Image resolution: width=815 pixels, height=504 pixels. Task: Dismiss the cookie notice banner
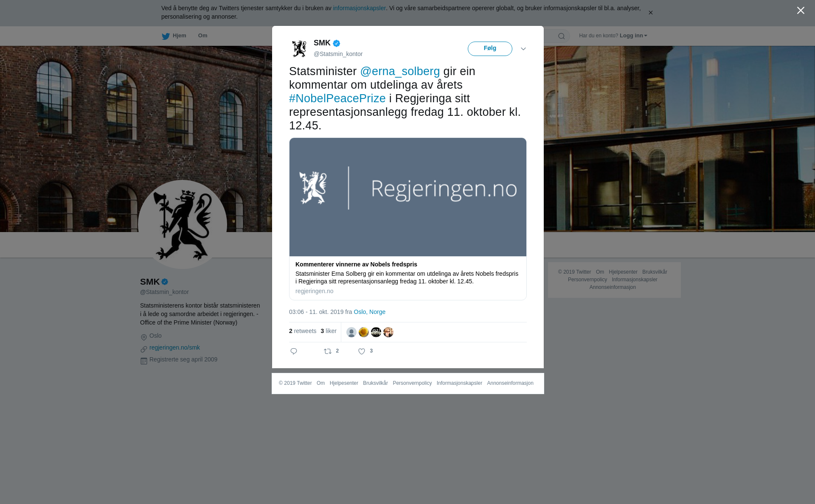[x=650, y=13]
